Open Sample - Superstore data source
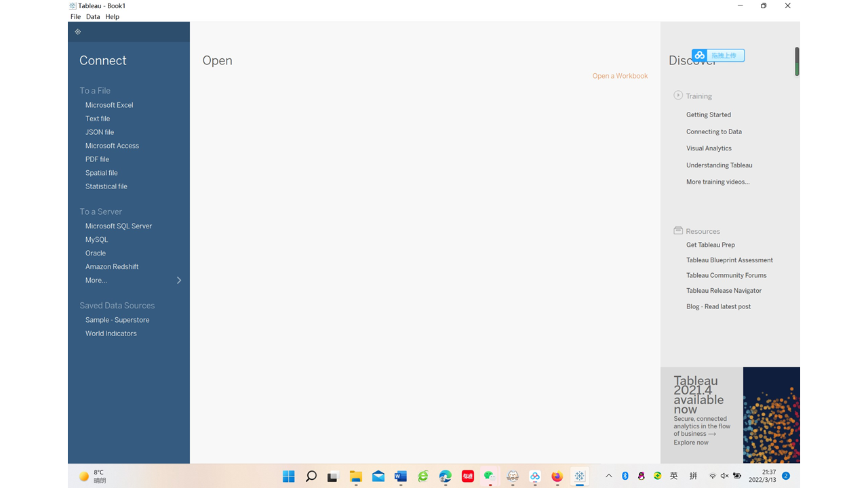The image size is (868, 488). [x=117, y=320]
